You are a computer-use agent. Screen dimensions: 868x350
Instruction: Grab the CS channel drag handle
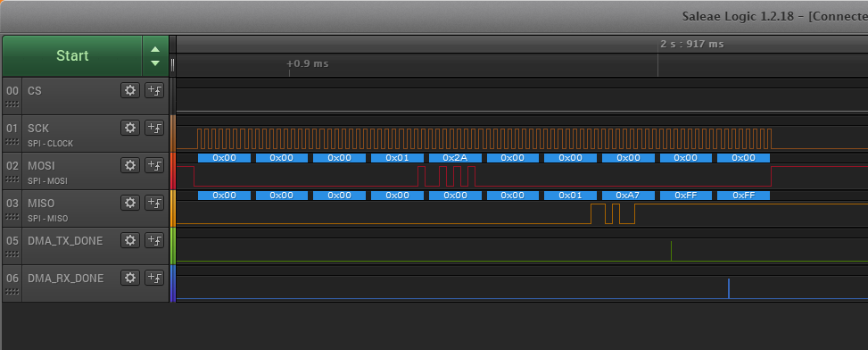[12, 104]
